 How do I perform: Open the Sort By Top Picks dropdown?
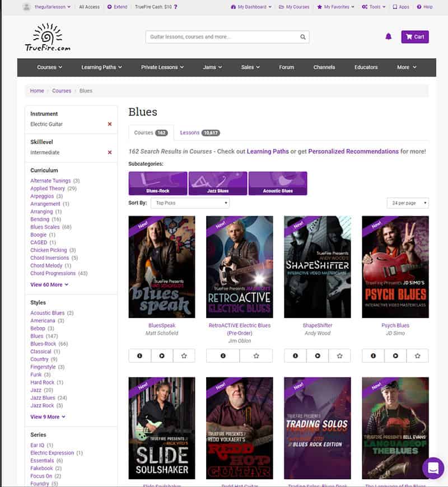[190, 203]
